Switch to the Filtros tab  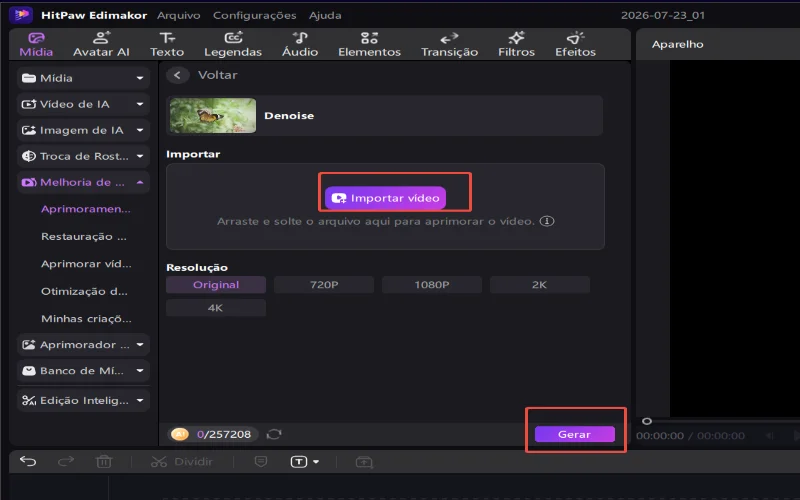tap(516, 44)
